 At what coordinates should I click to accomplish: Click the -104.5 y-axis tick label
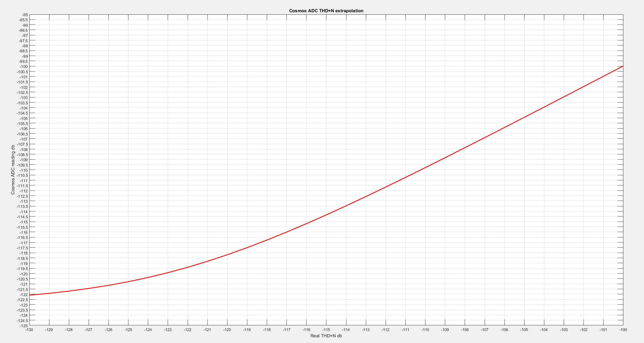tap(23, 113)
